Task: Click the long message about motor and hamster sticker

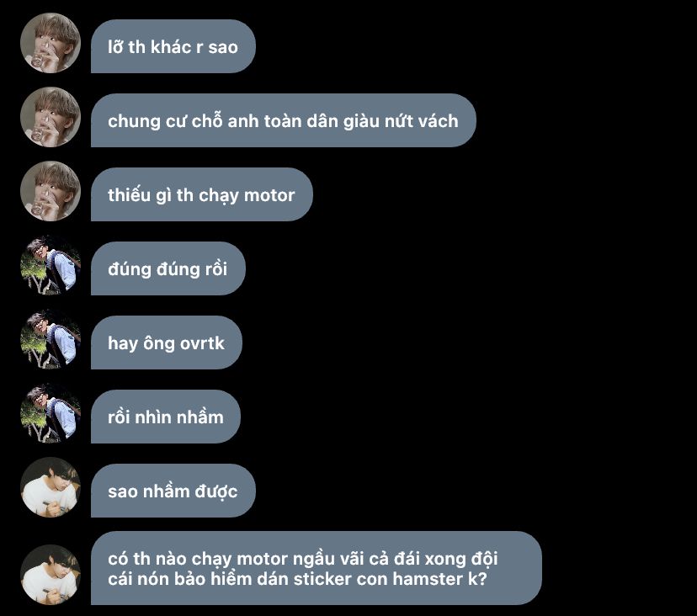Action: [317, 568]
